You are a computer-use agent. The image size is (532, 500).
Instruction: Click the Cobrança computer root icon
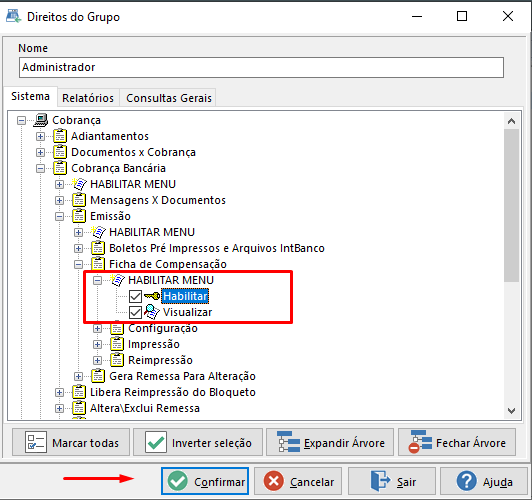tap(41, 120)
